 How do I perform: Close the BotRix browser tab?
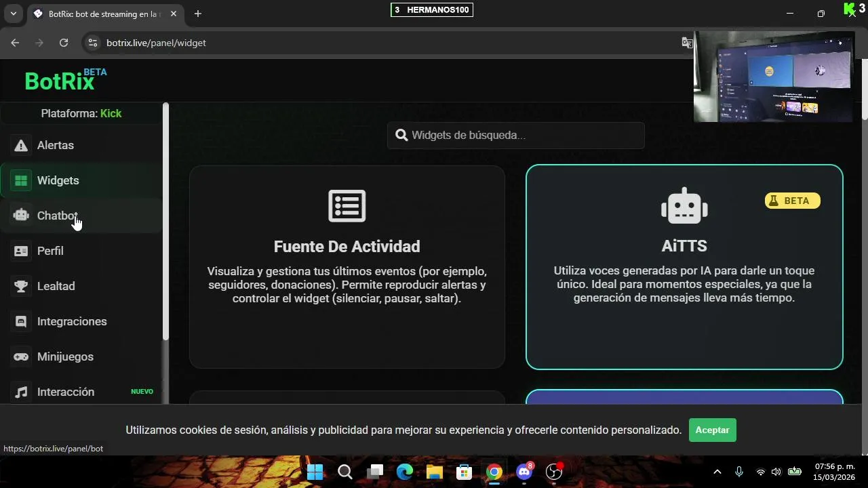[173, 14]
